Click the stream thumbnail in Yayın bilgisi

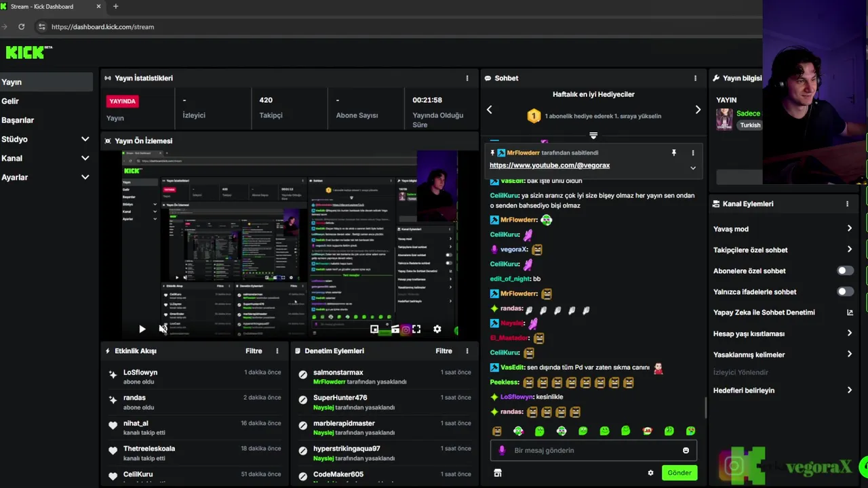click(x=725, y=119)
